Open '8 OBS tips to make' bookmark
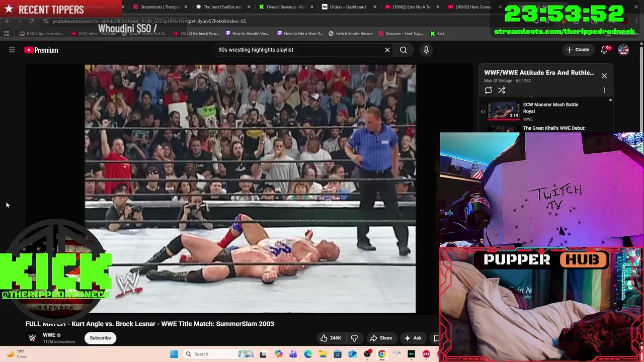 (x=41, y=33)
